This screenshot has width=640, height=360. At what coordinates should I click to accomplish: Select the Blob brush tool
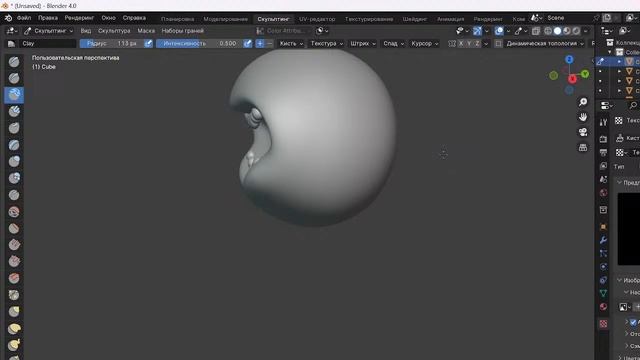(x=14, y=178)
